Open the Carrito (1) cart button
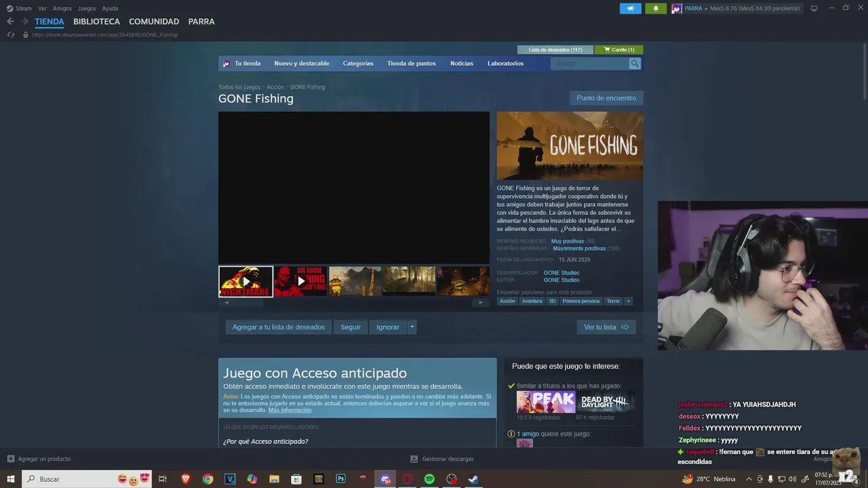Image resolution: width=868 pixels, height=488 pixels. coord(619,49)
